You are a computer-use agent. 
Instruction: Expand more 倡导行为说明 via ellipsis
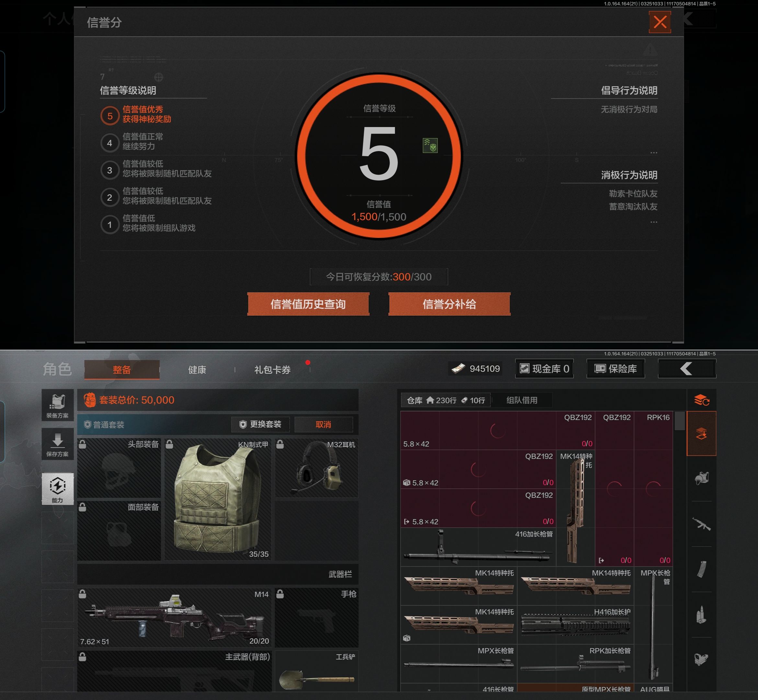click(653, 153)
